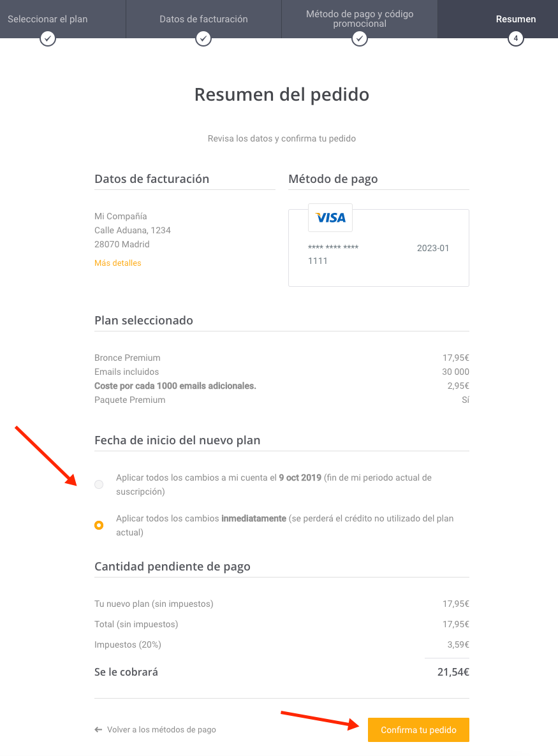This screenshot has width=558, height=756.
Task: Click the step 4 circle under Resumen
Action: (515, 38)
